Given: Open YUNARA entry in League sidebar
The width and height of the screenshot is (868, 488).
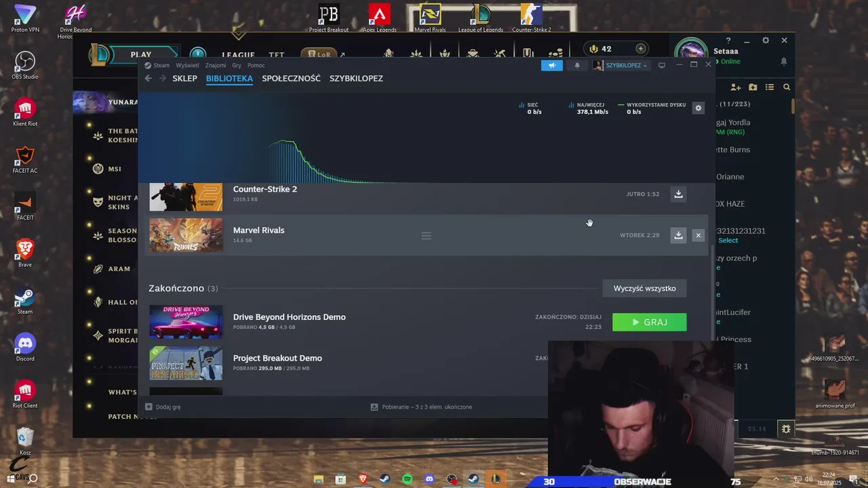Looking at the screenshot, I should click(106, 102).
